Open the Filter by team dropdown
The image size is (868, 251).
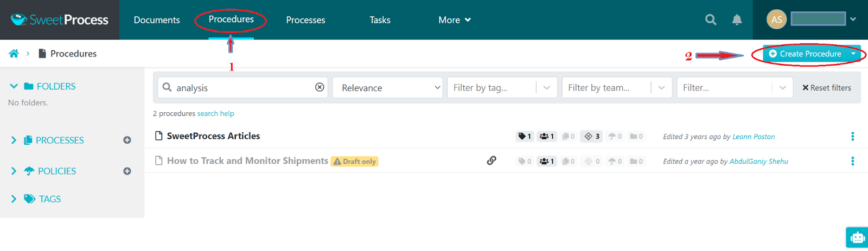tap(617, 87)
